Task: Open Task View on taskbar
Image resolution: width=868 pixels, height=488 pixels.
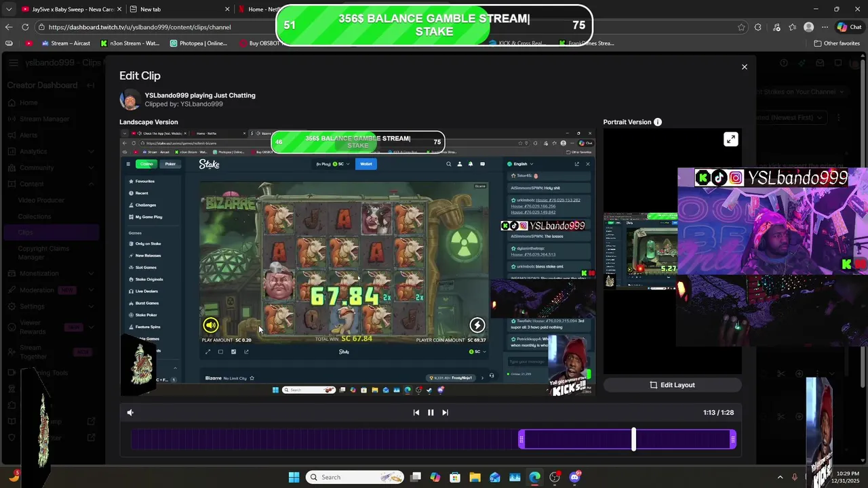Action: click(x=416, y=477)
